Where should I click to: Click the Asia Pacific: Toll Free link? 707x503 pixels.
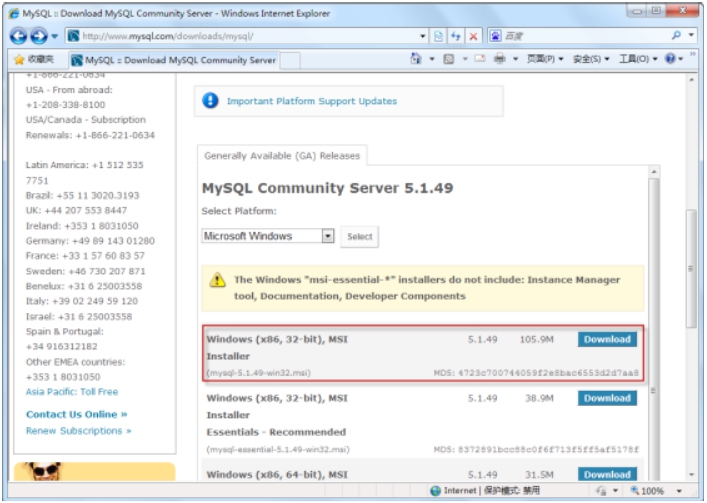pyautogui.click(x=72, y=392)
